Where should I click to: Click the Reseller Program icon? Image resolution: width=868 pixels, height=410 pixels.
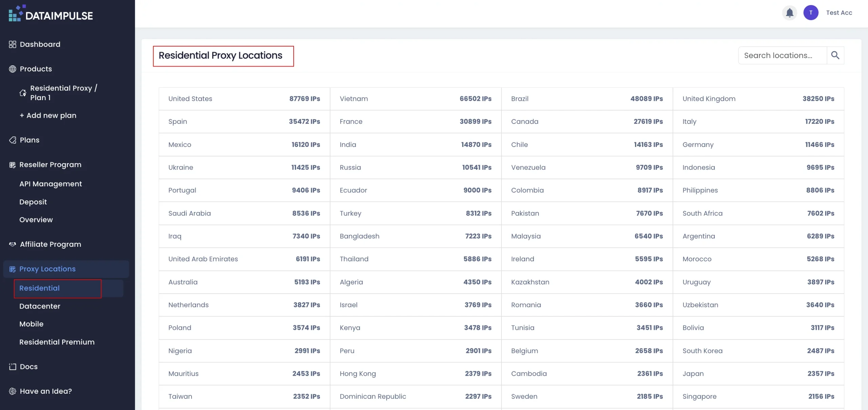pos(12,165)
